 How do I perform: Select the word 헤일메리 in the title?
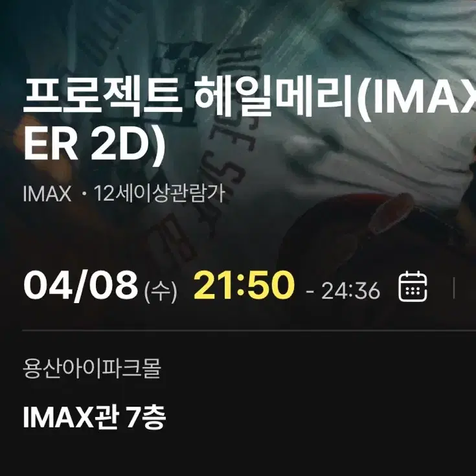click(x=275, y=97)
